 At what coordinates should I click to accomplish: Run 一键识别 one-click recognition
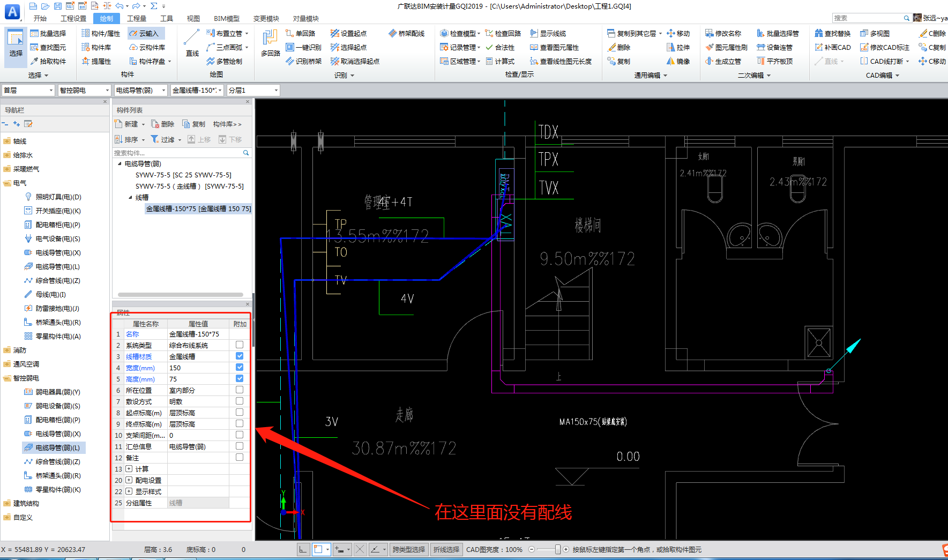pos(304,47)
